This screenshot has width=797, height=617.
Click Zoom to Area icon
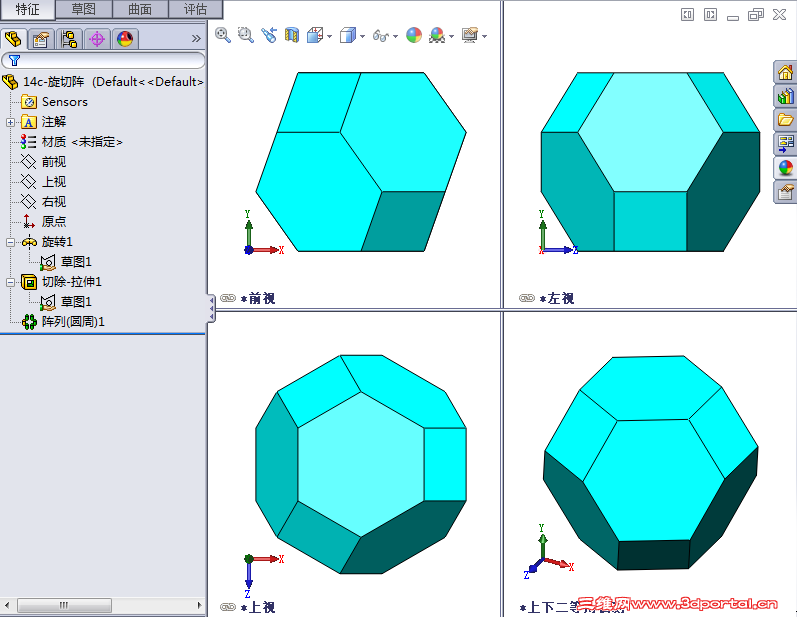pos(246,35)
